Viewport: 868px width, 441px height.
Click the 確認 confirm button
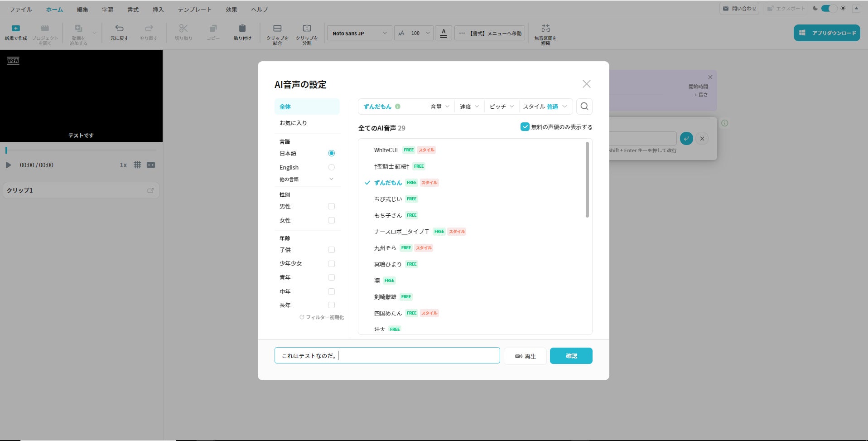(571, 356)
